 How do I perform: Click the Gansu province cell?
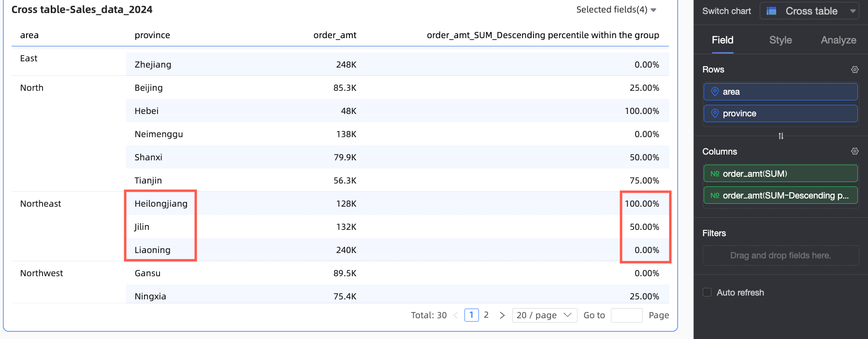pos(147,273)
